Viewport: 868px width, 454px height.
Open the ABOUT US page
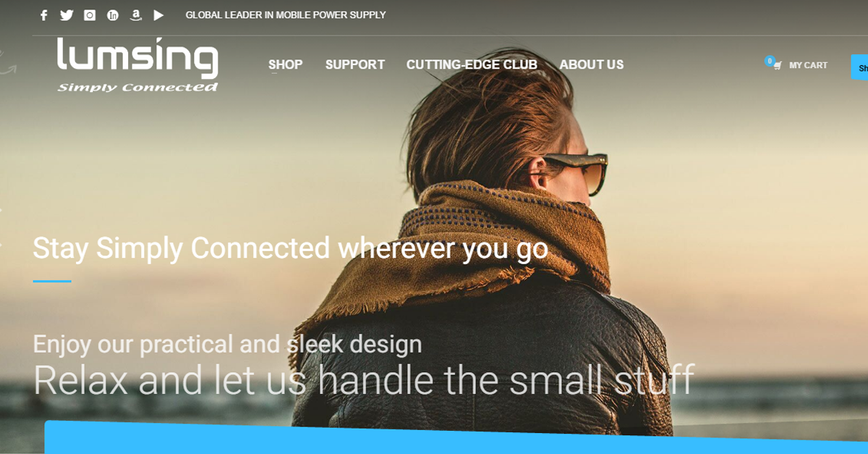592,64
